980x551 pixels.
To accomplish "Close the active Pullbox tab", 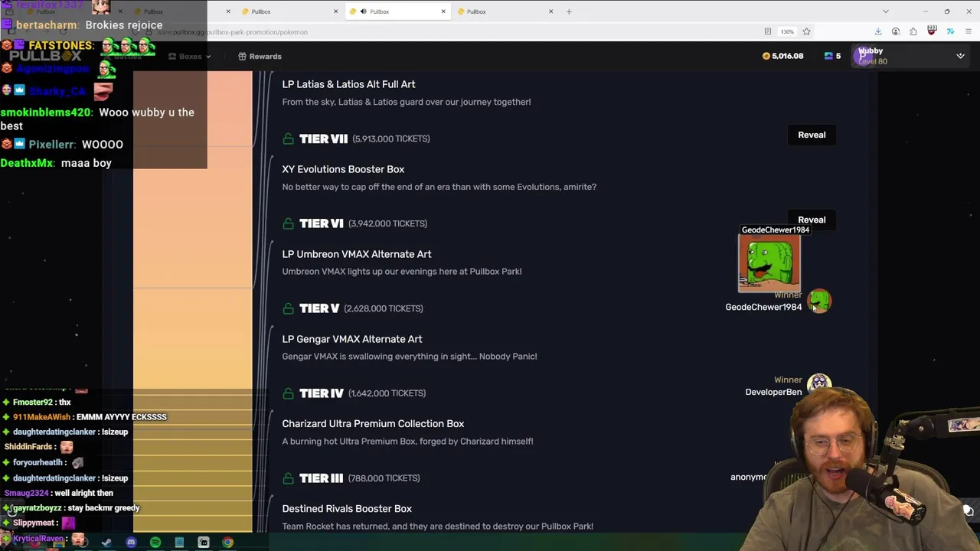I will 443,11.
